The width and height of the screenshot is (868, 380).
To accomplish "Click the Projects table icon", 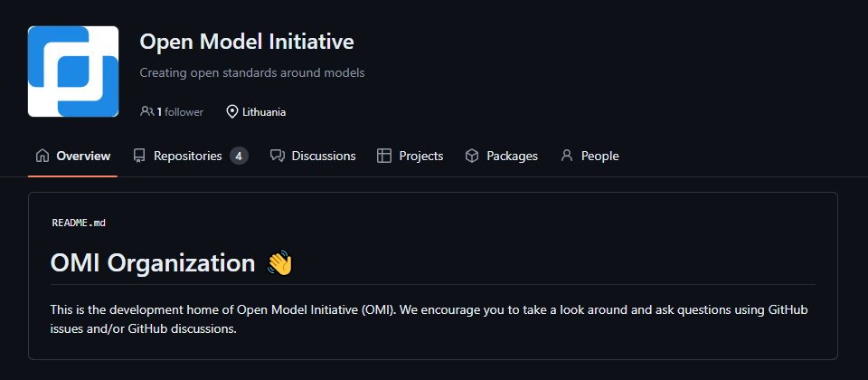I will tap(384, 156).
